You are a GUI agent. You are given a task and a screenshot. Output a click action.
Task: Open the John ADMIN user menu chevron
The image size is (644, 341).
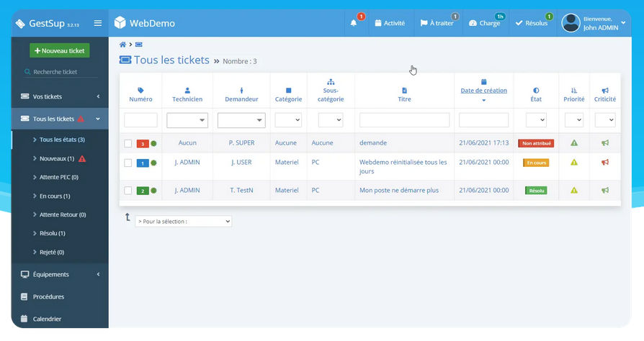pos(623,23)
